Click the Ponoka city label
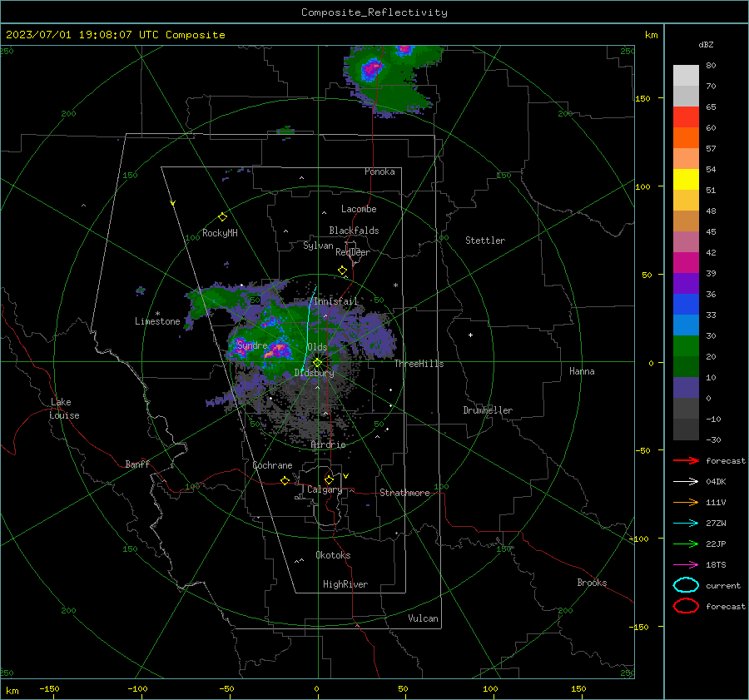This screenshot has width=749, height=700. coord(379,171)
